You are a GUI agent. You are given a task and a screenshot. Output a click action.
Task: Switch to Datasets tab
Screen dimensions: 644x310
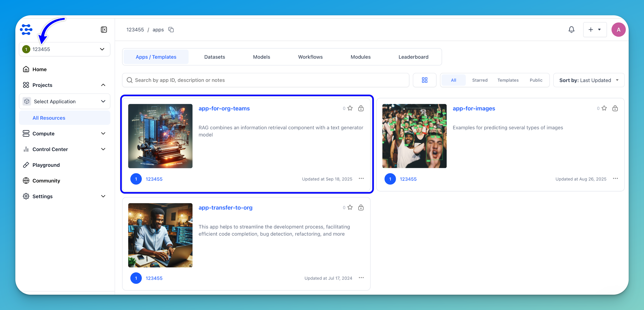[x=215, y=57]
